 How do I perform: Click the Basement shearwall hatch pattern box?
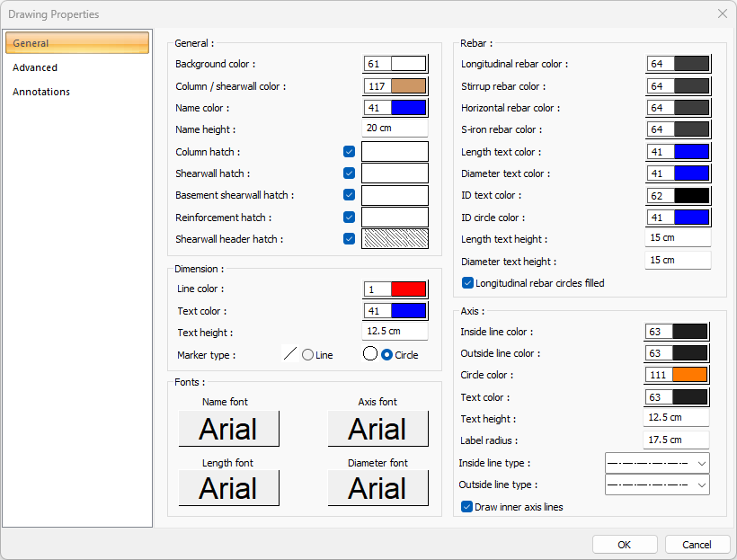pyautogui.click(x=395, y=195)
